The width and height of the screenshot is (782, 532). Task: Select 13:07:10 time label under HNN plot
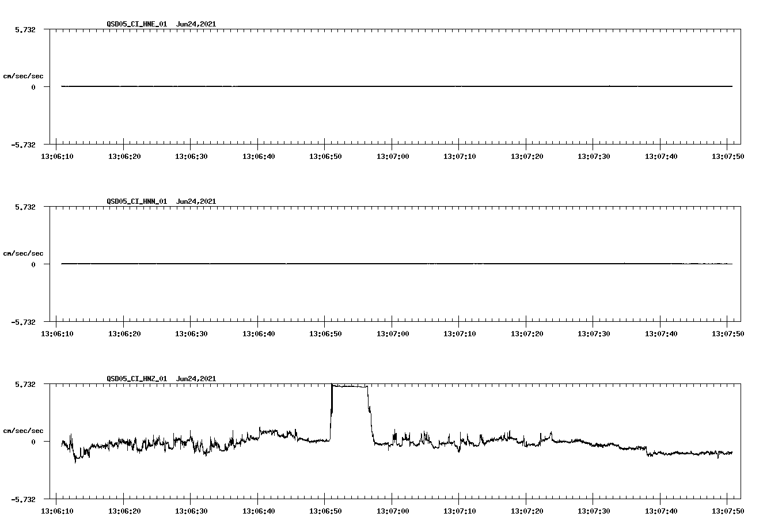(460, 333)
